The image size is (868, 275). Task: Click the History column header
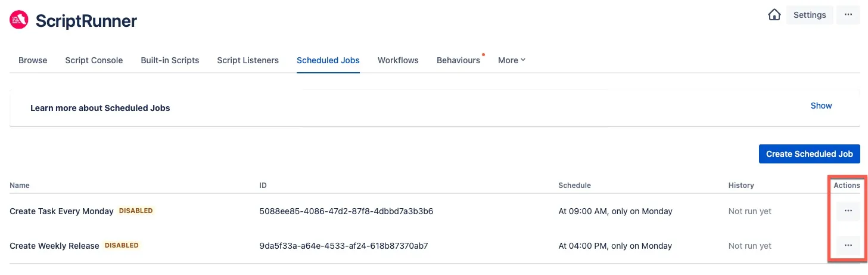(741, 186)
